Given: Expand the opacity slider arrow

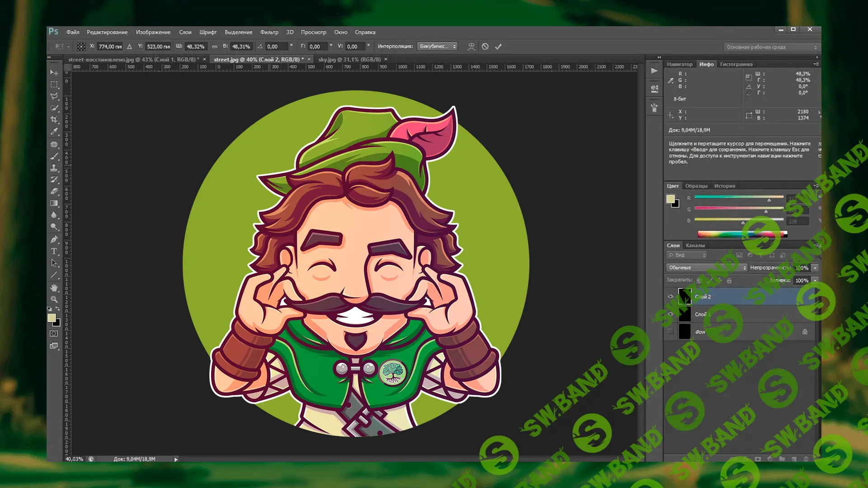Looking at the screenshot, I should click(x=815, y=268).
